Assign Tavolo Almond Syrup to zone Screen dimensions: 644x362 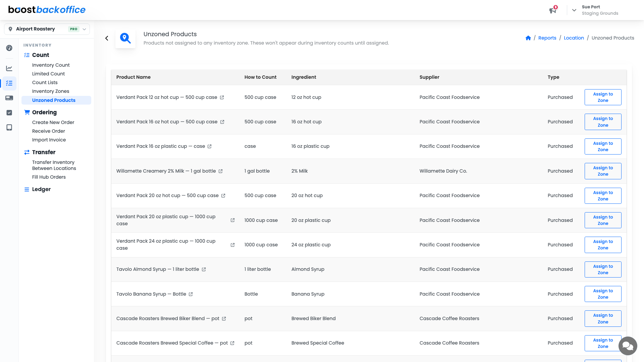coord(603,269)
